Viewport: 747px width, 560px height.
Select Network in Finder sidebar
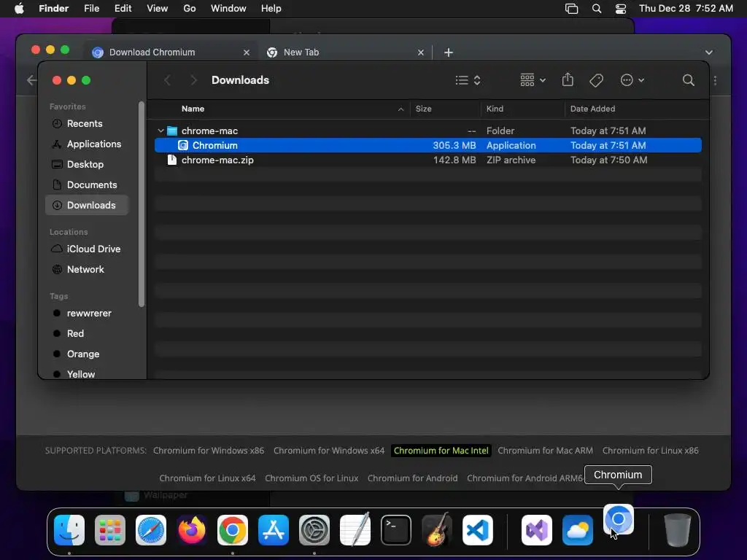pos(87,270)
